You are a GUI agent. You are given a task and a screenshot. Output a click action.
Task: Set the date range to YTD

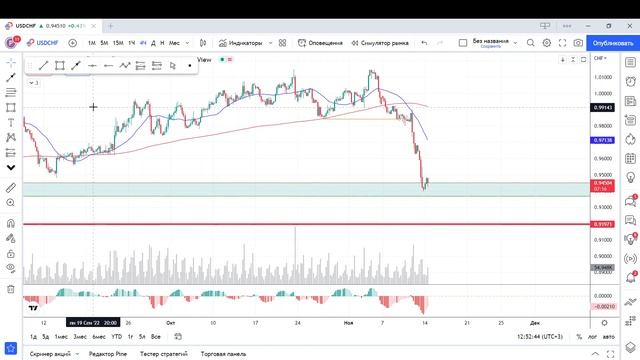coord(117,337)
